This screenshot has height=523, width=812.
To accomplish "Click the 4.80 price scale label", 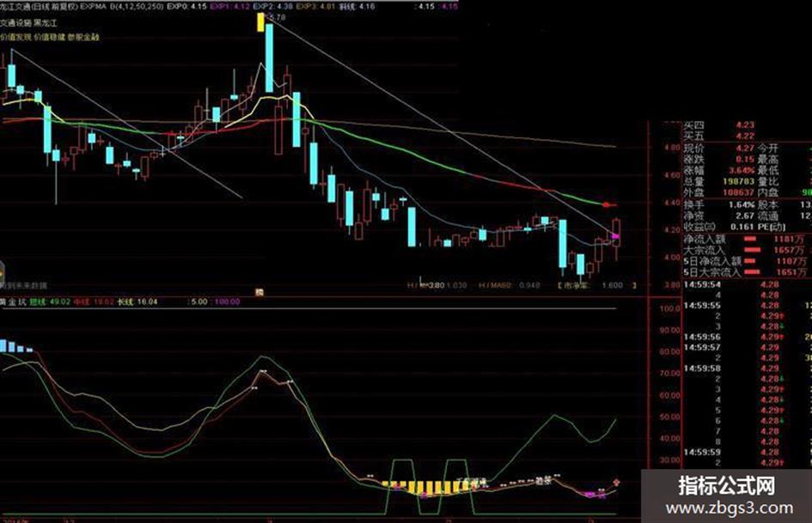I will (x=672, y=148).
